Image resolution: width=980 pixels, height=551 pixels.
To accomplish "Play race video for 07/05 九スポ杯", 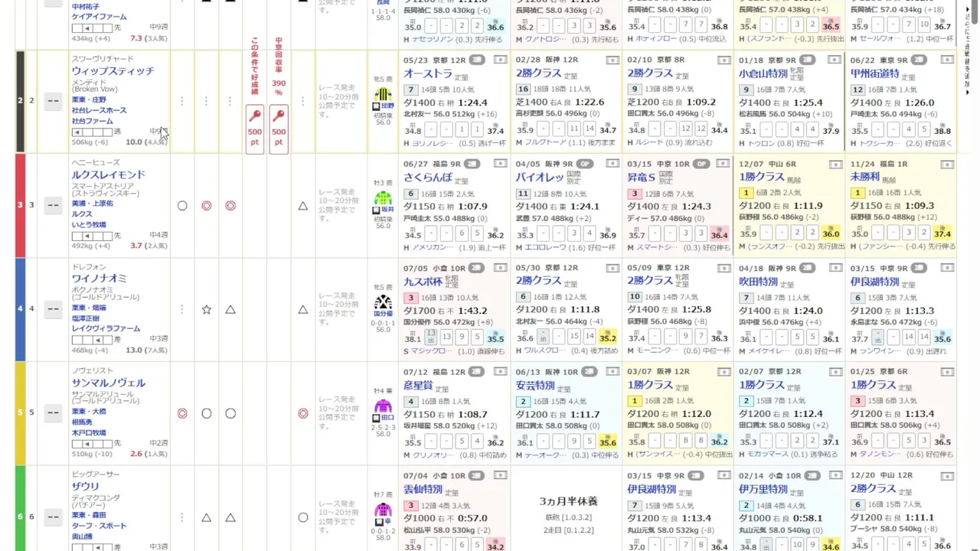I will pyautogui.click(x=500, y=268).
